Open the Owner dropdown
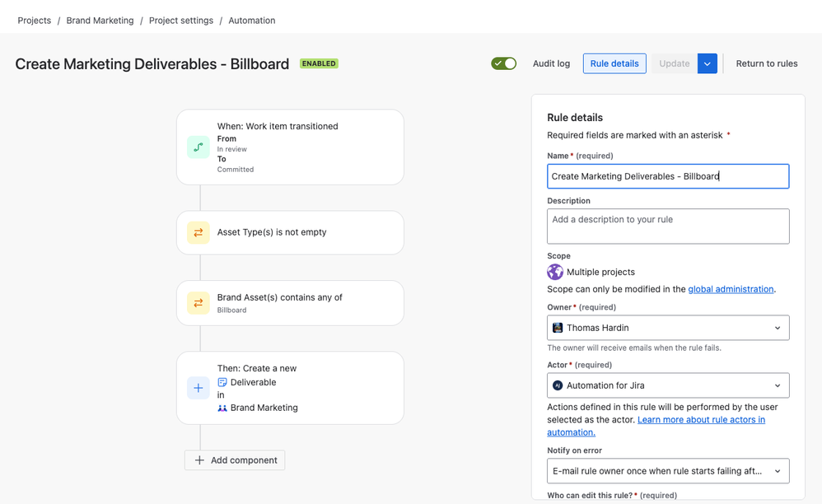 668,328
